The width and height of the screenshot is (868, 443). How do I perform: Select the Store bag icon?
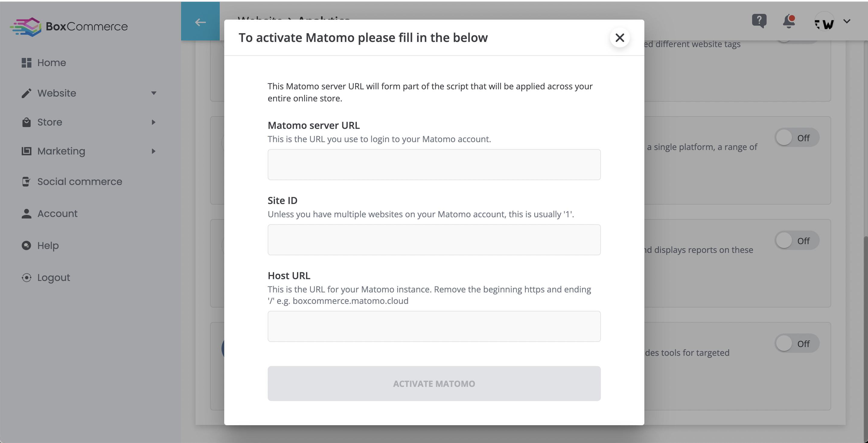(26, 122)
